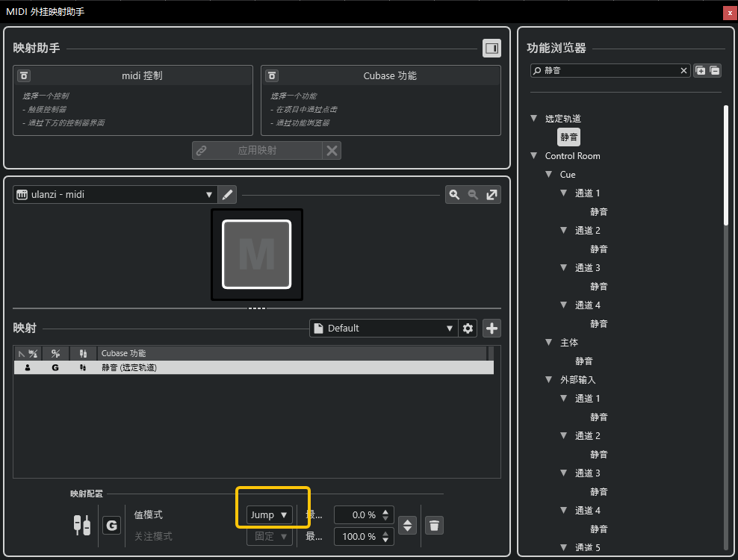
Task: Collapse 通道 1 under Cue
Action: (564, 193)
